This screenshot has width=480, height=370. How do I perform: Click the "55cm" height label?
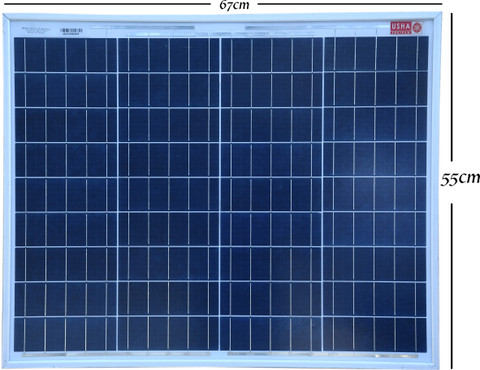click(461, 178)
